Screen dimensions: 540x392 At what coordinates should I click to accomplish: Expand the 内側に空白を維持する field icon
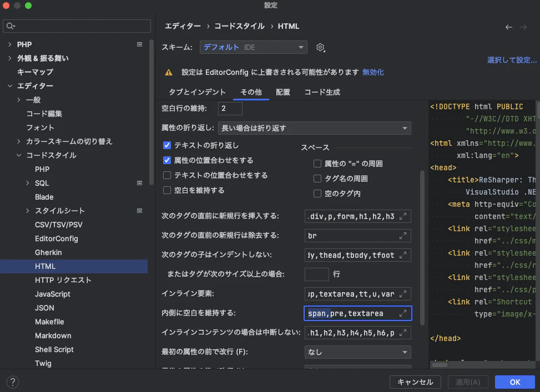[402, 313]
